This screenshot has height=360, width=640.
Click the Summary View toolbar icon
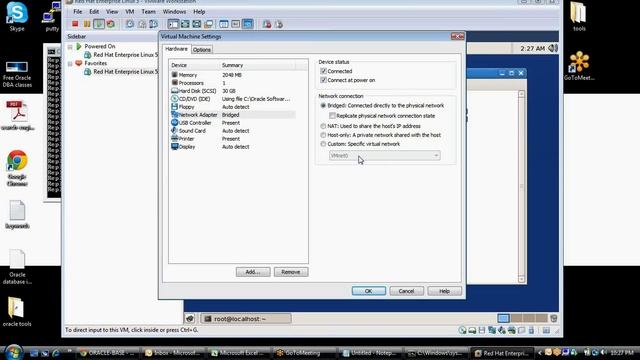[224, 24]
